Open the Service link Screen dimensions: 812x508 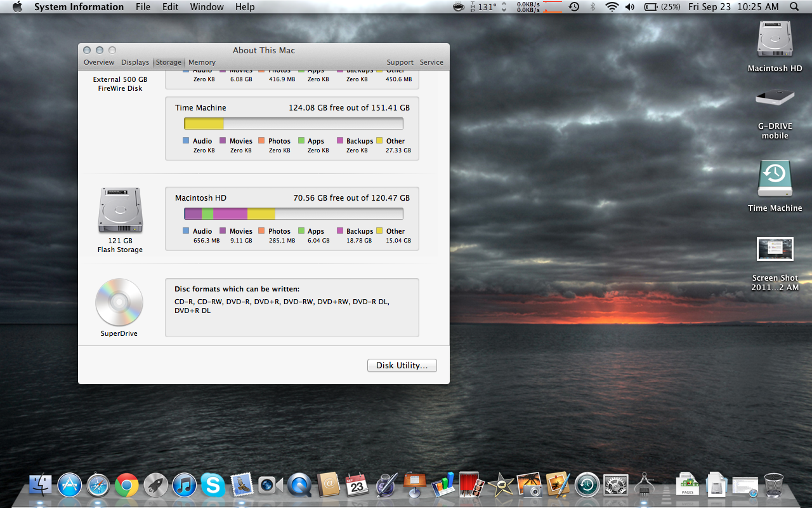(431, 62)
